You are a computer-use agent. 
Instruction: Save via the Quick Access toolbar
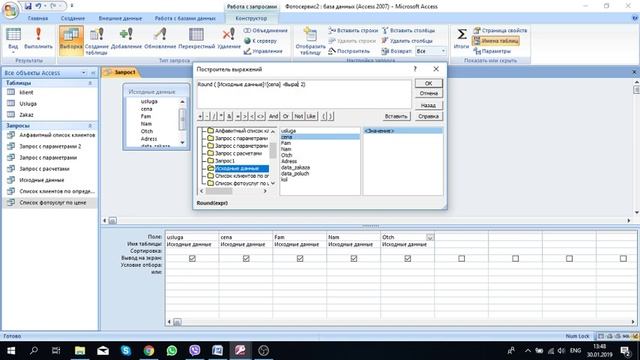tap(28, 6)
